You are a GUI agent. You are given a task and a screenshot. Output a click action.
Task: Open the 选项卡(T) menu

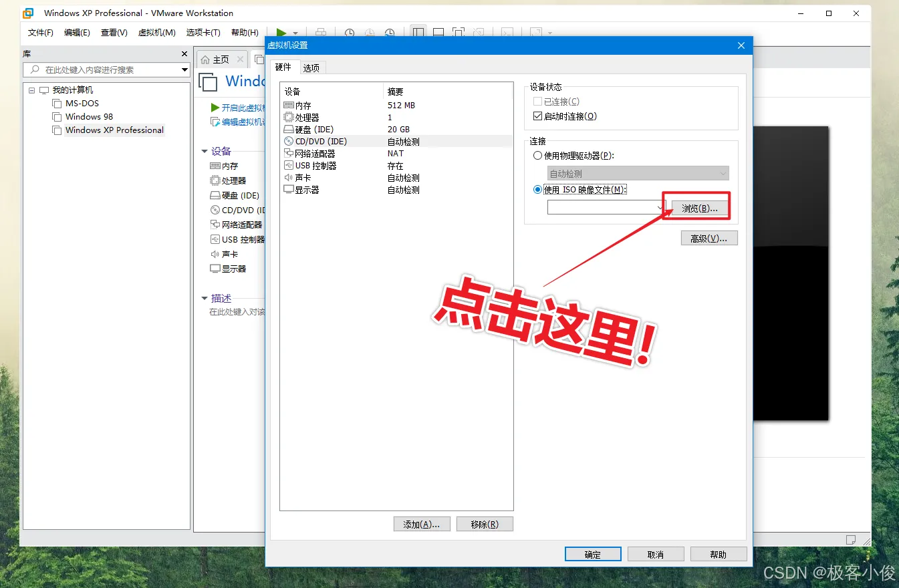click(203, 33)
